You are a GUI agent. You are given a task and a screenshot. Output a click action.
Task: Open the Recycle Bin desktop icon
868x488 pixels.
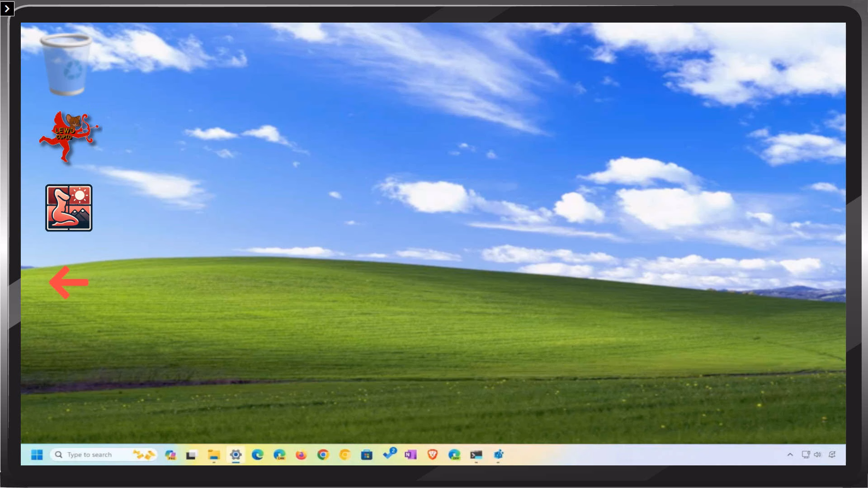pos(66,65)
